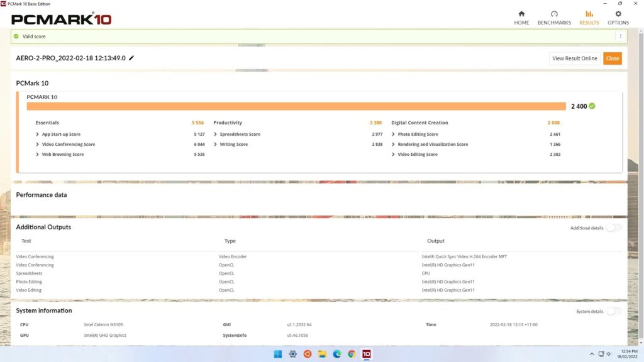
Task: Open Microsoft Edge from the taskbar
Action: point(336,354)
